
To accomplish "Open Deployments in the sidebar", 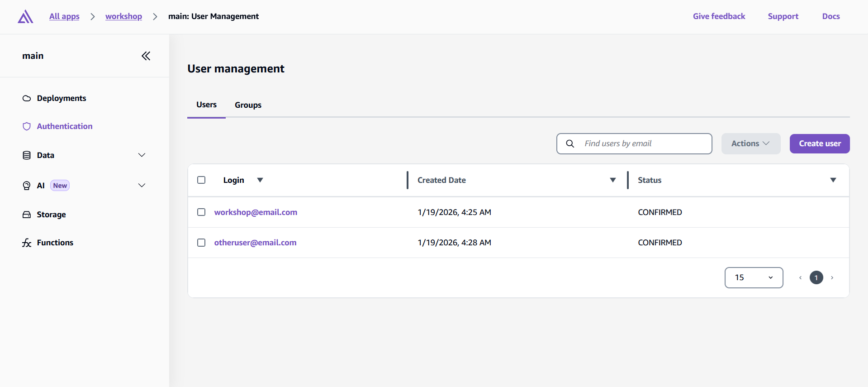I will 62,98.
